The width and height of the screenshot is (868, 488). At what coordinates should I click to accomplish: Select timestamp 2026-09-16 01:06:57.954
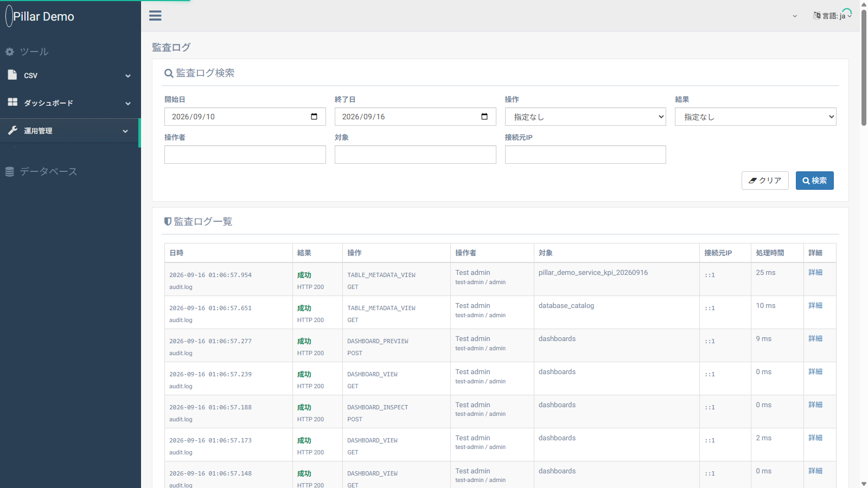point(210,275)
